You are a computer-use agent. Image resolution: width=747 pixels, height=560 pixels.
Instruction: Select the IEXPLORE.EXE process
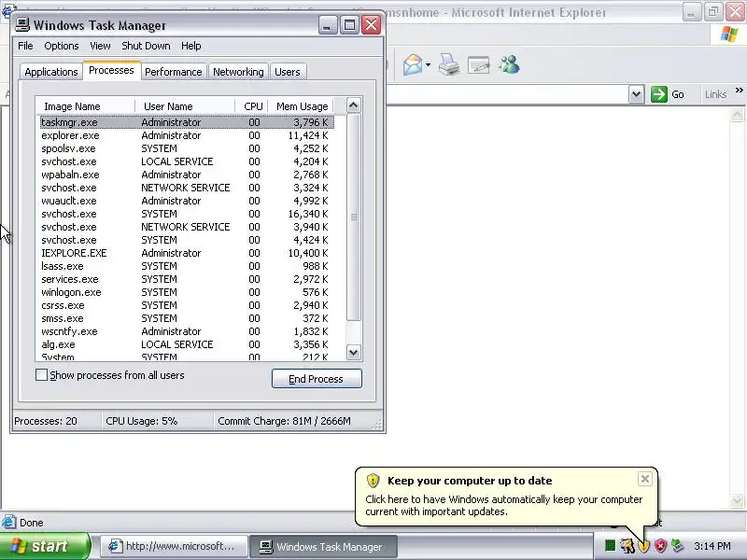point(188,253)
